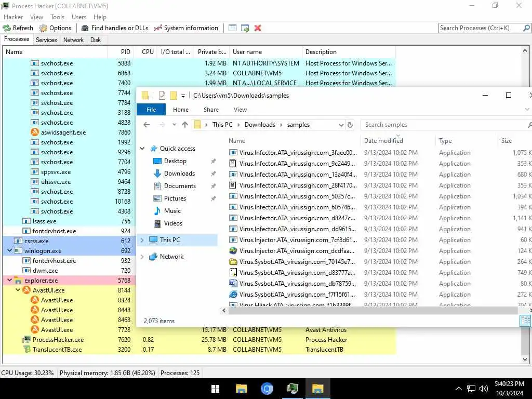The height and width of the screenshot is (399, 532).
Task: Open Home ribbon tab in Explorer
Action: [180, 110]
